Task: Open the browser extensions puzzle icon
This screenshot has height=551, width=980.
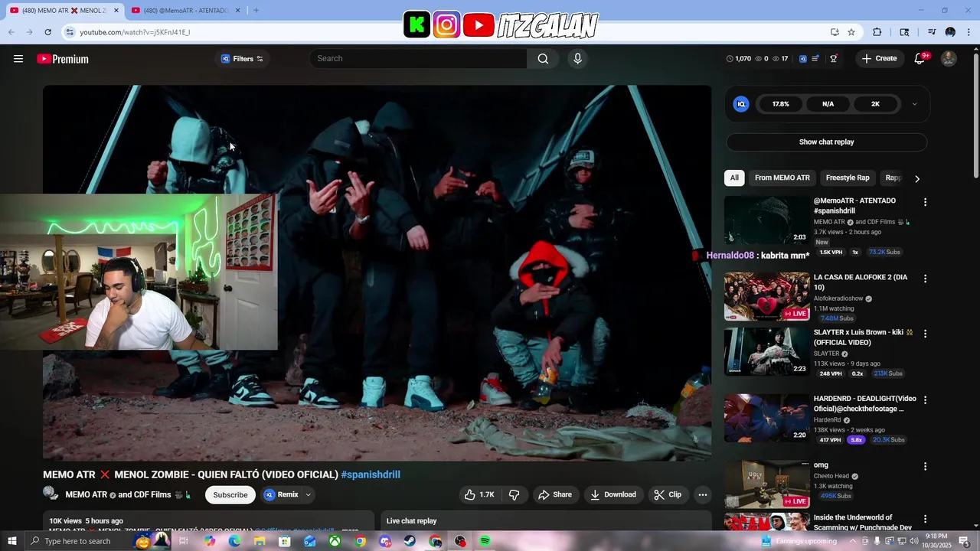Action: click(877, 32)
